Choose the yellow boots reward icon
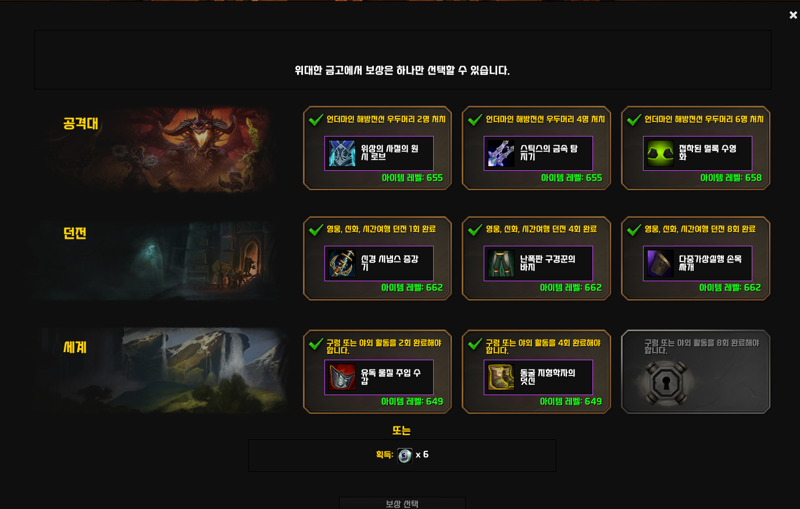This screenshot has height=509, width=800. [x=501, y=377]
